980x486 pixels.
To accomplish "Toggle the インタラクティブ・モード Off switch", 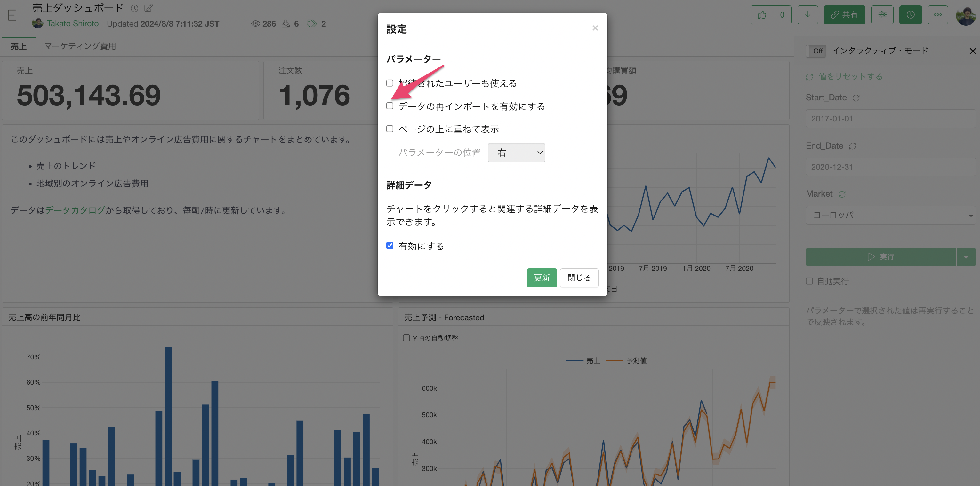I will (816, 51).
